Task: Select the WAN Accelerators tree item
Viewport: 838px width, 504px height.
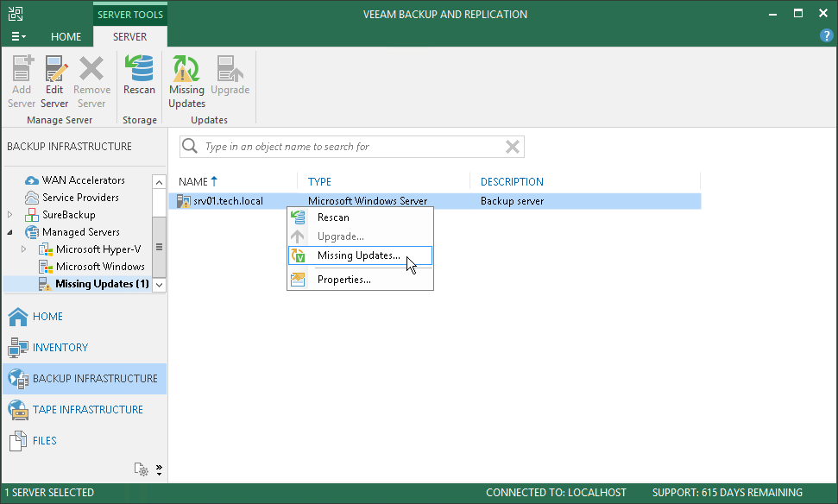Action: [x=84, y=180]
